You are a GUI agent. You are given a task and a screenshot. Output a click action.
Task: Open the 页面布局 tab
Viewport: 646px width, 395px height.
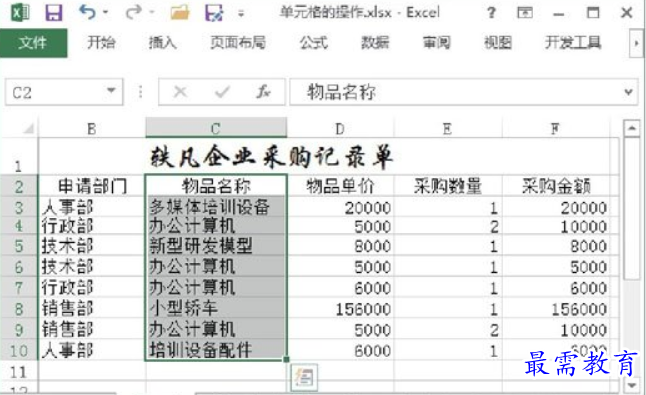tap(238, 42)
